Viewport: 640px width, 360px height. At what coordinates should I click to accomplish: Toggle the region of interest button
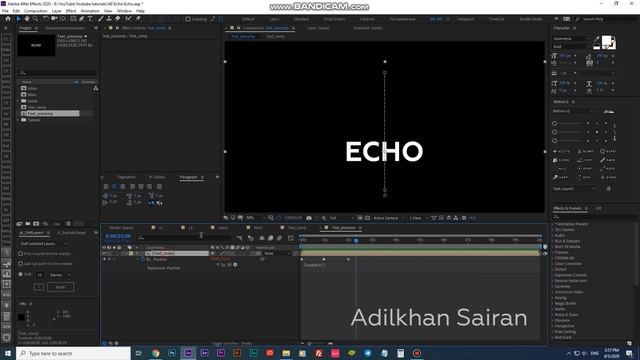tap(360, 218)
